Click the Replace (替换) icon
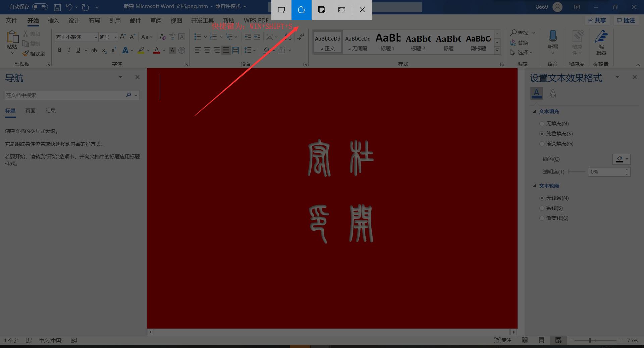Image resolution: width=644 pixels, height=348 pixels. (x=520, y=43)
